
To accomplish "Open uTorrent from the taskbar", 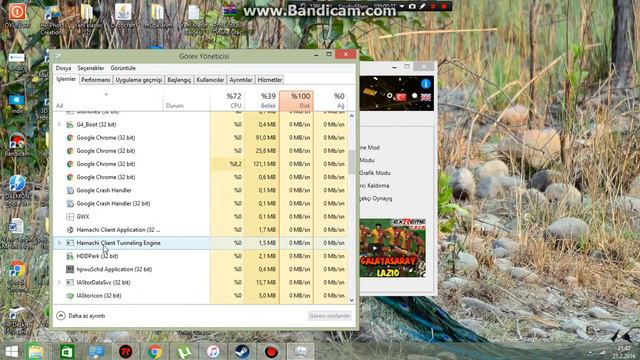I will 184,351.
